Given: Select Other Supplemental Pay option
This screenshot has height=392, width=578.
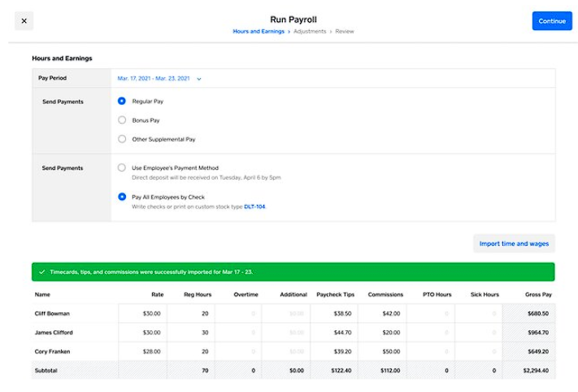Looking at the screenshot, I should (122, 139).
